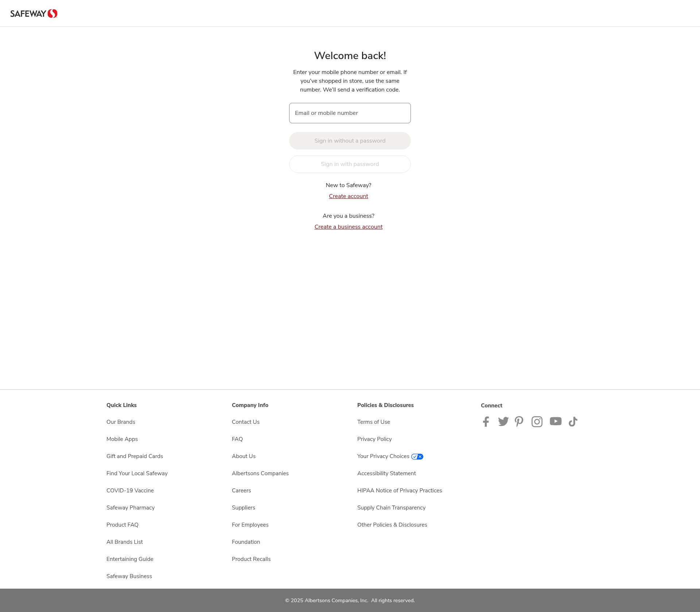Open Mobile Apps footer link
The image size is (700, 612).
[122, 439]
